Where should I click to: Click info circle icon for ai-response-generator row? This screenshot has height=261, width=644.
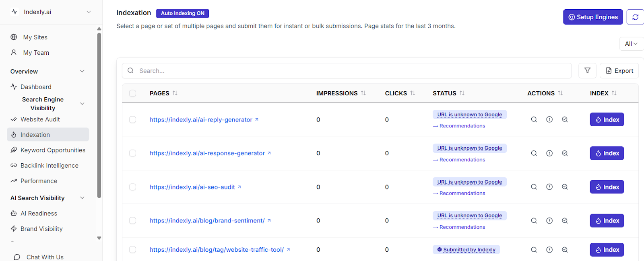(549, 153)
